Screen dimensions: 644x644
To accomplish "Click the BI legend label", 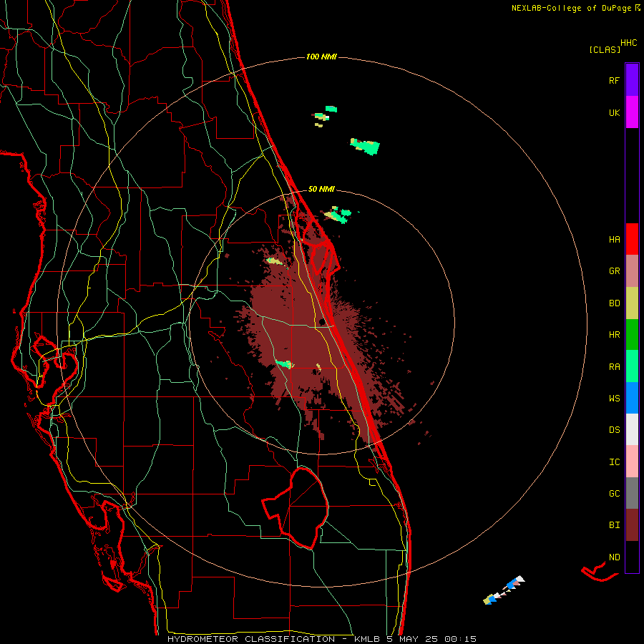I will (614, 525).
